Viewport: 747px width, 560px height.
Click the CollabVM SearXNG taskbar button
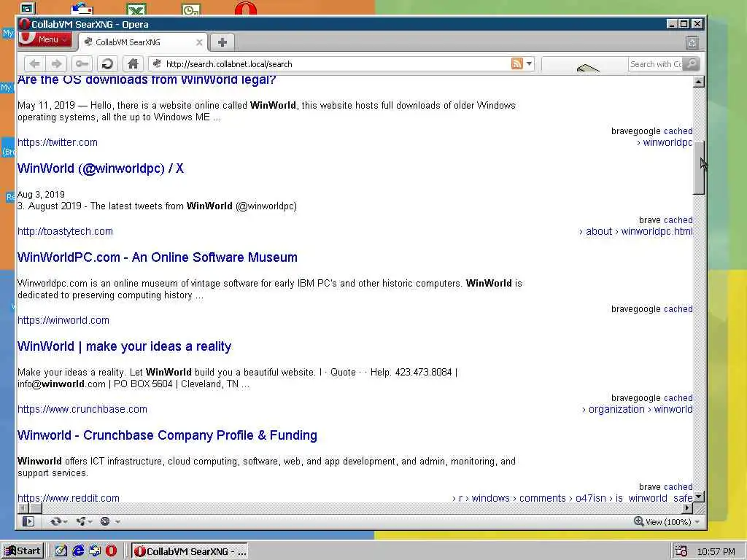point(190,551)
